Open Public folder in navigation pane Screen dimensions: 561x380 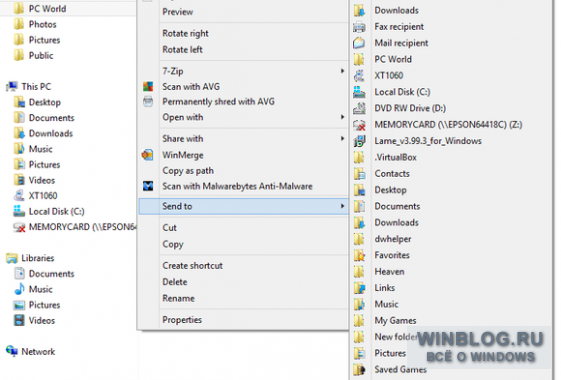coord(41,55)
